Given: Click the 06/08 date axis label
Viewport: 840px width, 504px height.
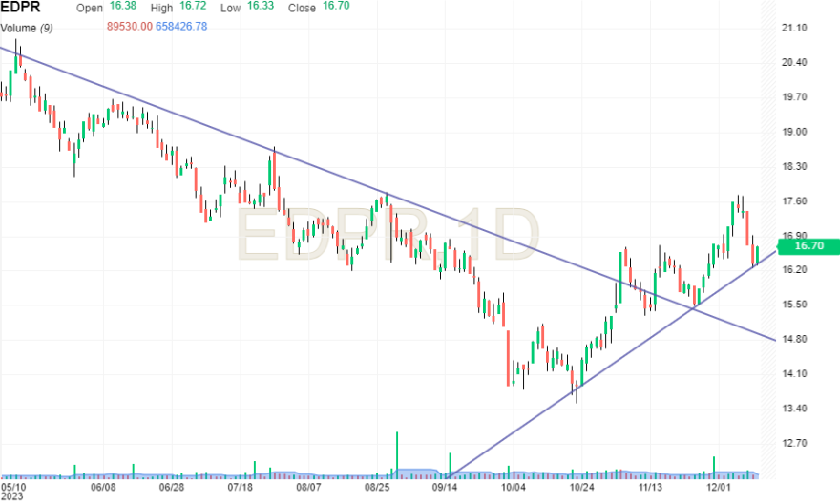Looking at the screenshot, I should click(103, 488).
